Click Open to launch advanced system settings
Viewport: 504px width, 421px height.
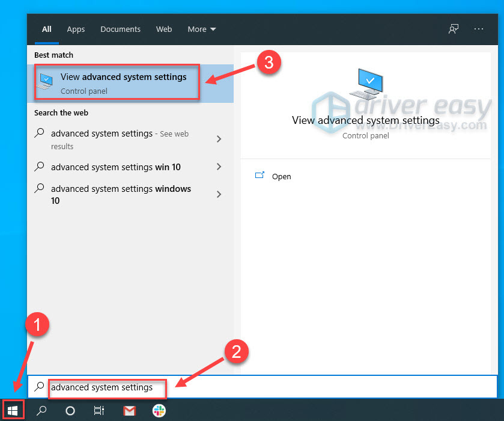click(x=282, y=176)
